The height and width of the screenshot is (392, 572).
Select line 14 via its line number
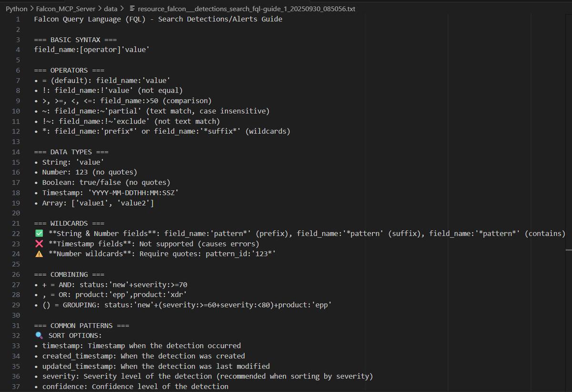(x=16, y=152)
